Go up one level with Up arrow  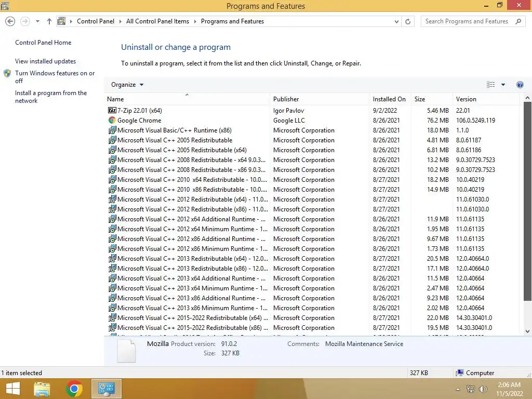[49, 21]
